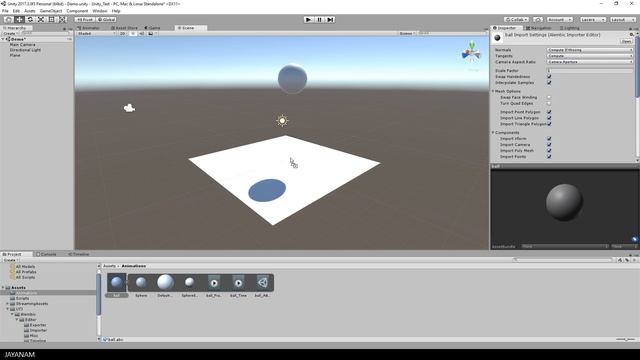Select Main Camera in the Hierarchy
Image resolution: width=640 pixels, height=360 pixels.
coord(22,44)
